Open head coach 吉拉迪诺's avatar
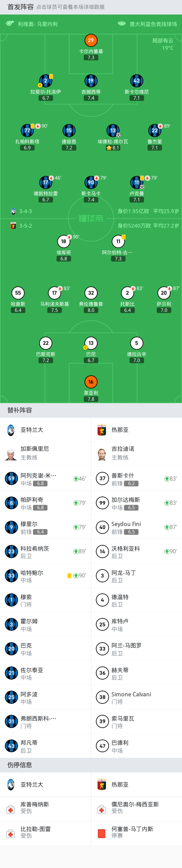Viewport: 182px width, 868px height. point(102,454)
